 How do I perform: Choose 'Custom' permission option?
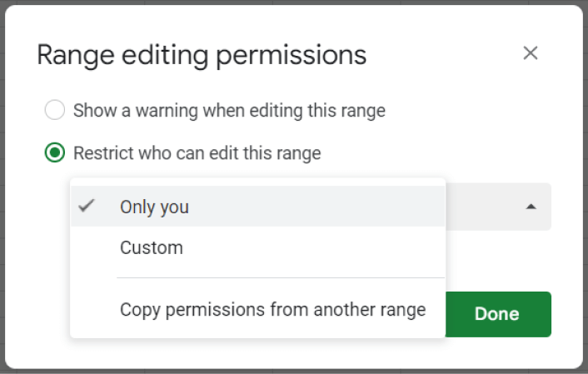pyautogui.click(x=257, y=247)
